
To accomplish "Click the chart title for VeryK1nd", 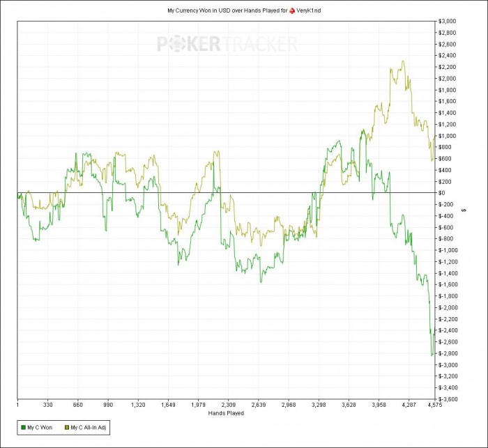I will coord(244,10).
